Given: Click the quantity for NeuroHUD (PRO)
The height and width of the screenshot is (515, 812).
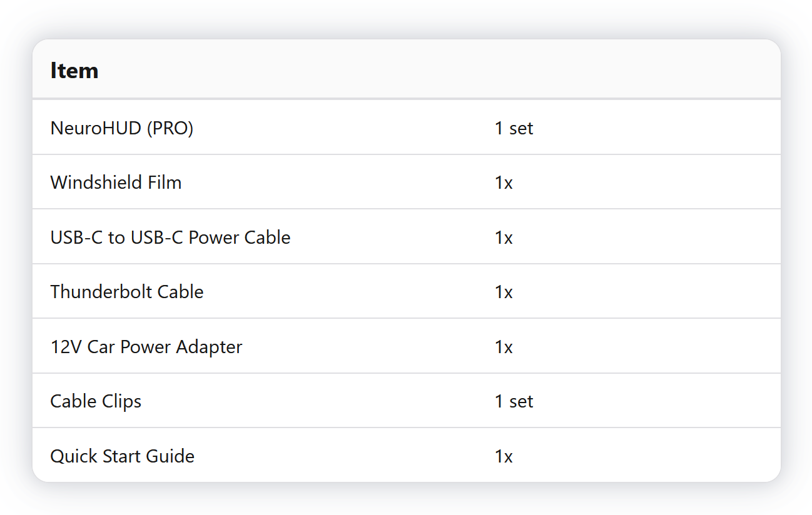Looking at the screenshot, I should (x=514, y=128).
